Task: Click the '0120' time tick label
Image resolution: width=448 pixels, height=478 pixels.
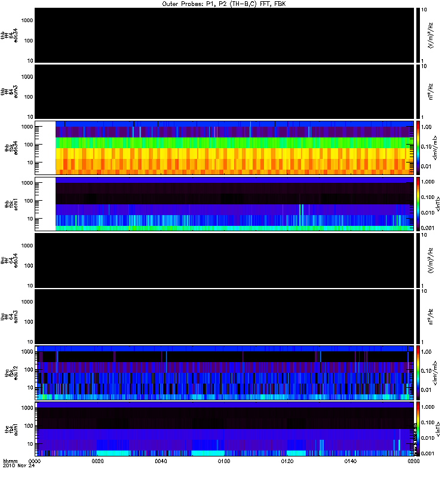Action: pyautogui.click(x=287, y=461)
